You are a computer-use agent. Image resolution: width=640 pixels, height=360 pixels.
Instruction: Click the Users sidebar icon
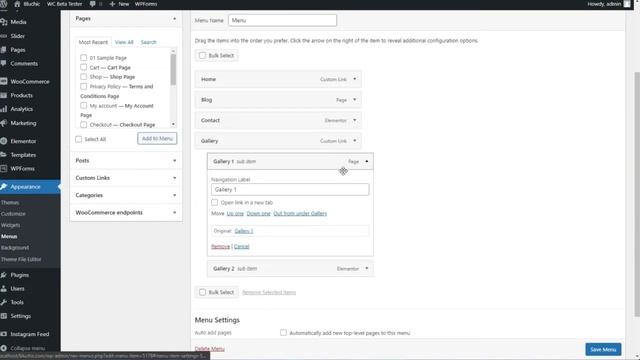pos(4,289)
